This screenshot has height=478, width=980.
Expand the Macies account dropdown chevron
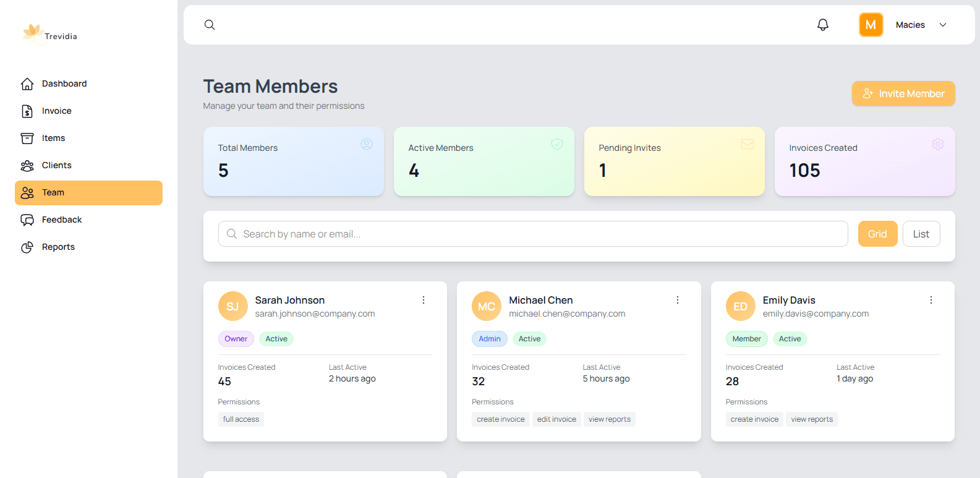[x=942, y=25]
